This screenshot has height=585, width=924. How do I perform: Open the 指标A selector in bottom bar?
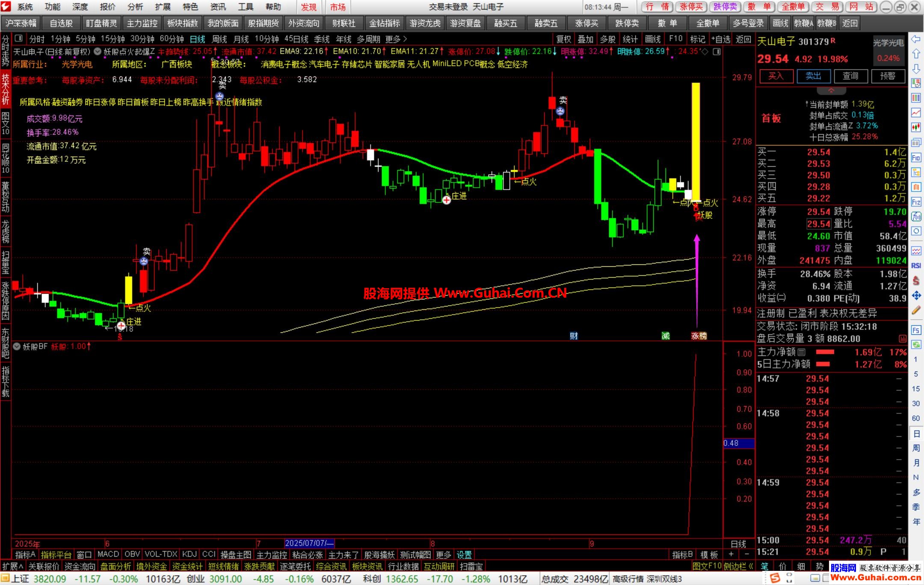[25, 555]
